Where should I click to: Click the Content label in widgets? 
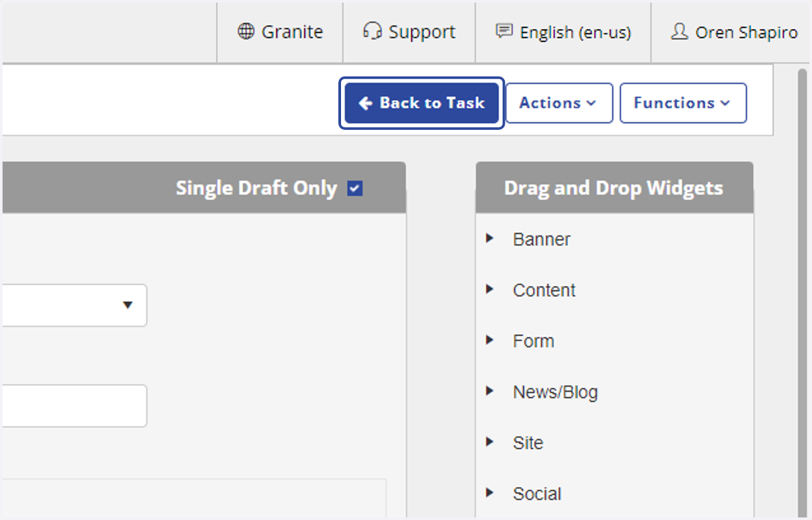point(544,290)
